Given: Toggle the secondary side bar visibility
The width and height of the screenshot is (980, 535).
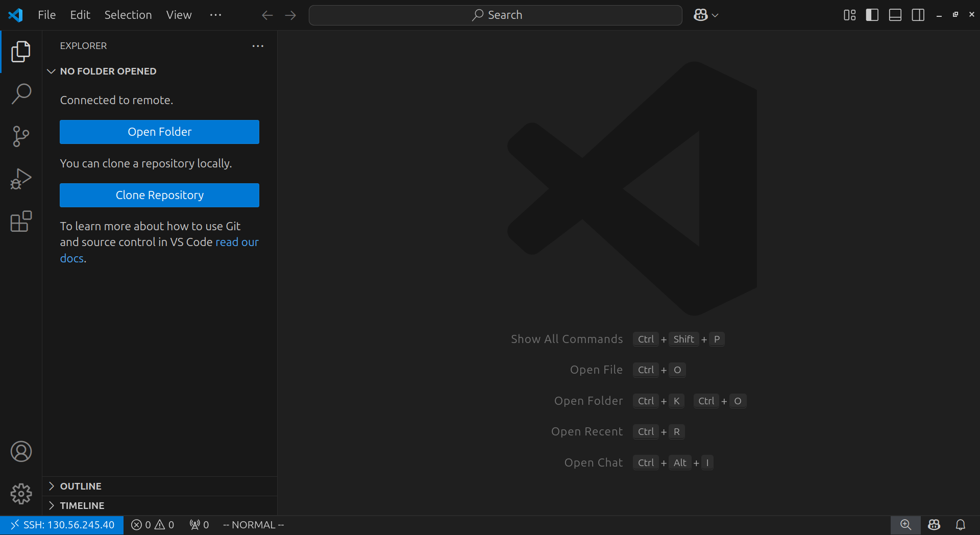Looking at the screenshot, I should pyautogui.click(x=918, y=15).
